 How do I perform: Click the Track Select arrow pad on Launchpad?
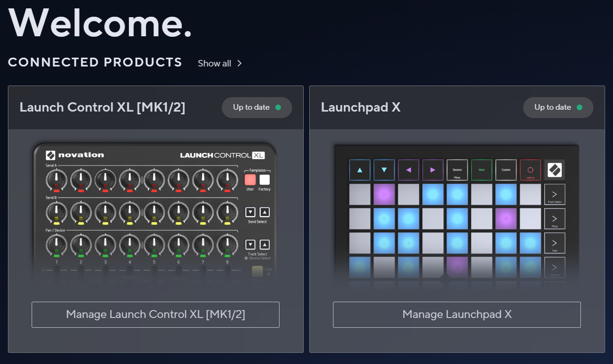click(x=554, y=194)
